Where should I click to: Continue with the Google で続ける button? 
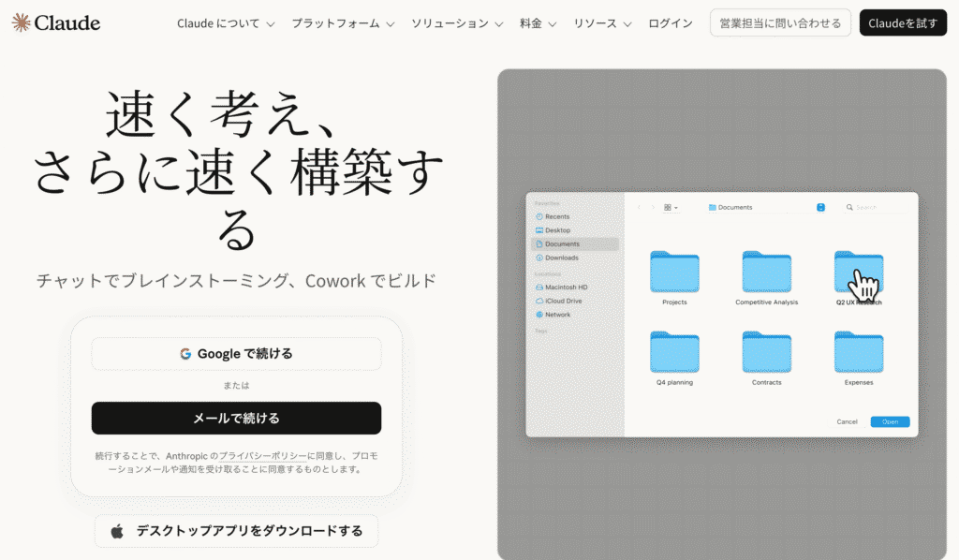click(237, 353)
